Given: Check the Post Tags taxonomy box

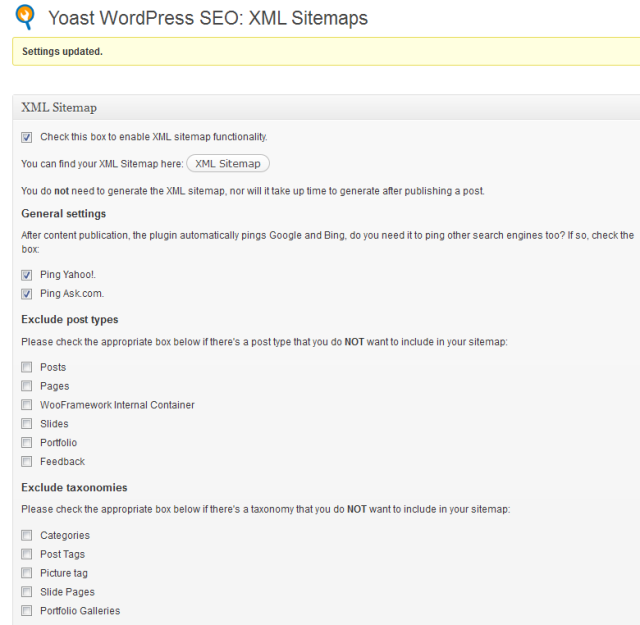Looking at the screenshot, I should pyautogui.click(x=27, y=555).
